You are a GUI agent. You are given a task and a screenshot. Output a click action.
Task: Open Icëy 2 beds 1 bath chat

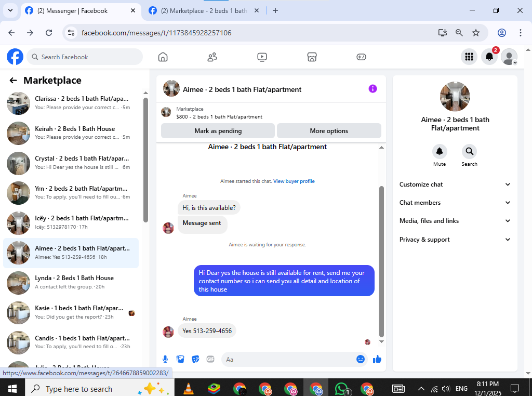pyautogui.click(x=71, y=222)
